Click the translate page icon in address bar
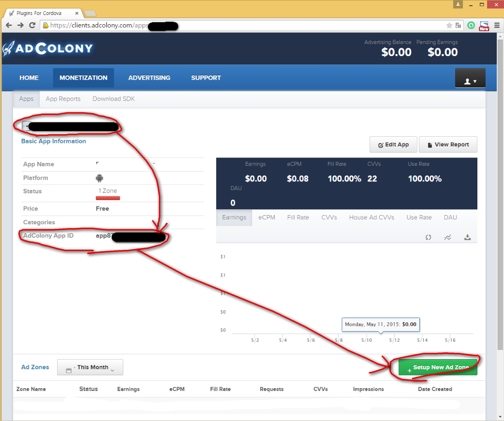The width and height of the screenshot is (504, 421). (459, 25)
